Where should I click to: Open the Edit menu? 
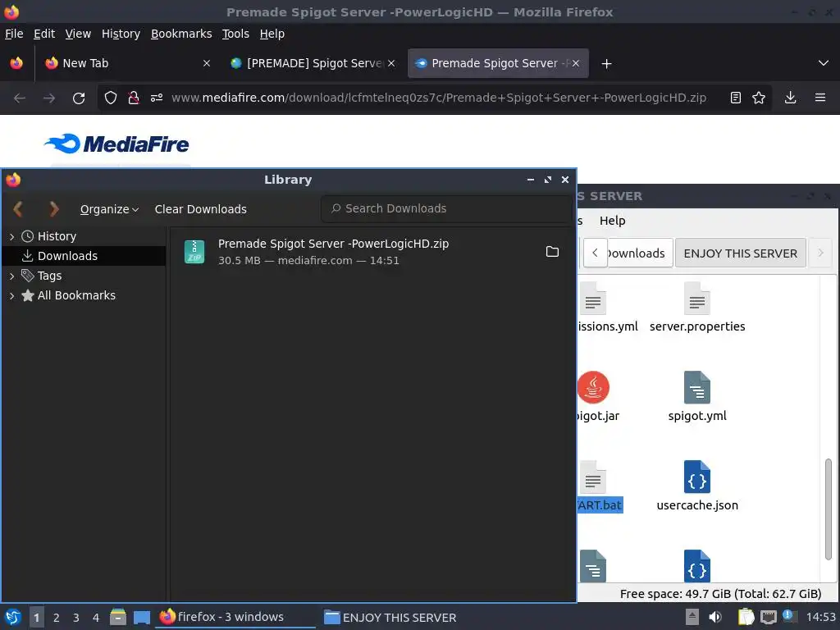[44, 34]
